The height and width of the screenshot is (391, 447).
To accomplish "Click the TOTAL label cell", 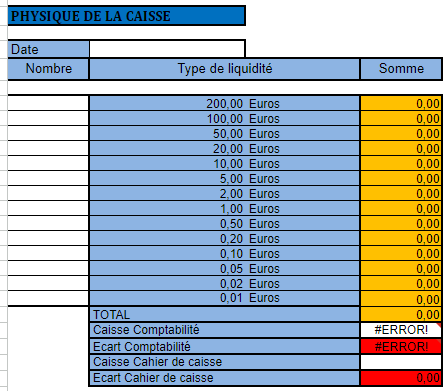I will [x=225, y=314].
